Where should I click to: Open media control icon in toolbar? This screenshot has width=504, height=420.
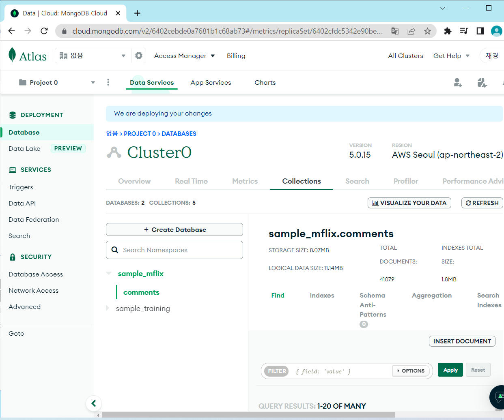pyautogui.click(x=464, y=31)
